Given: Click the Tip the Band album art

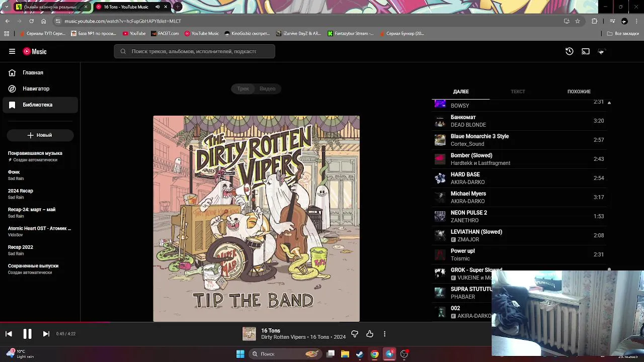Looking at the screenshot, I should coord(257,219).
